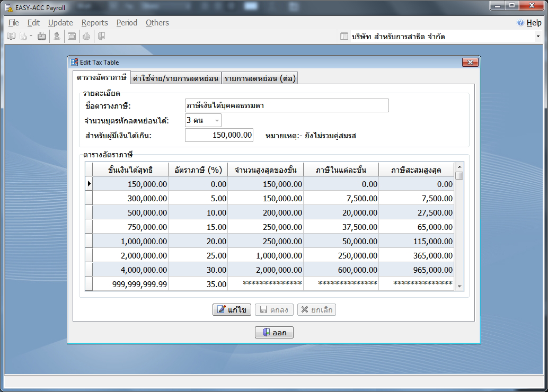Click the tax table name input field
This screenshot has height=392, width=548.
coord(287,105)
